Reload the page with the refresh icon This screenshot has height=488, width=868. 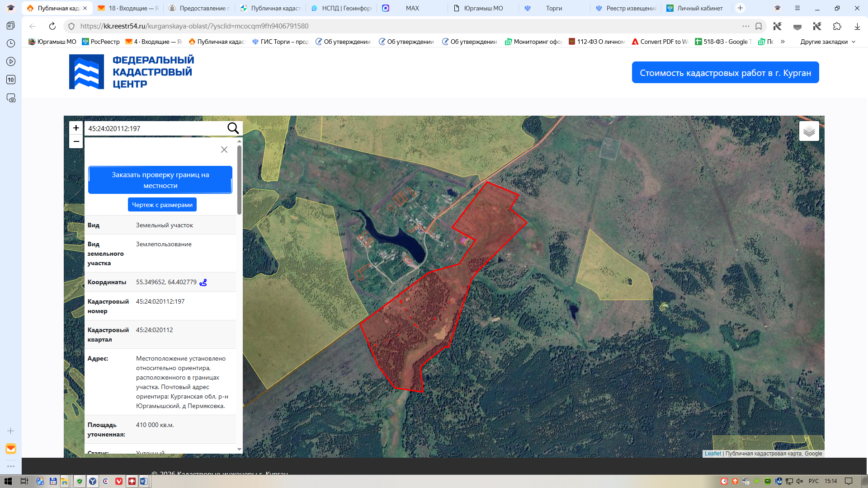(52, 26)
